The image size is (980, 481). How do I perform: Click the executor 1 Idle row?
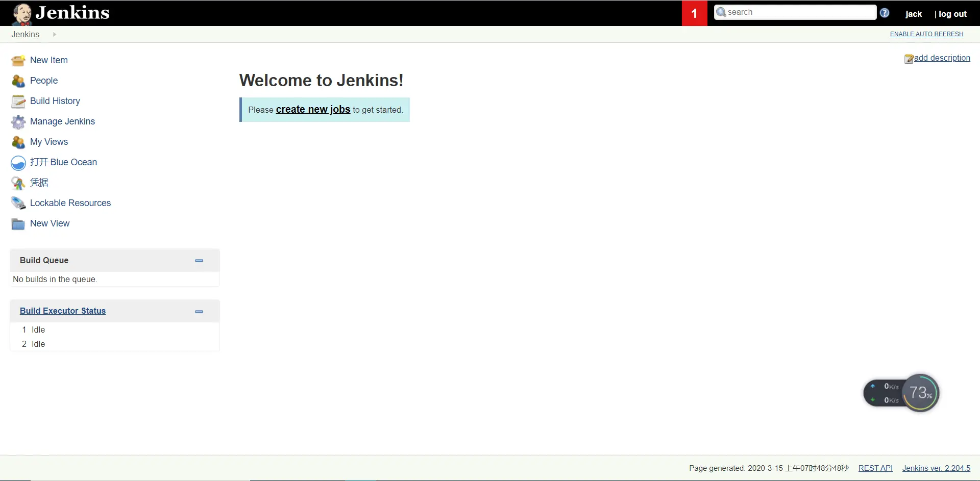coord(115,330)
